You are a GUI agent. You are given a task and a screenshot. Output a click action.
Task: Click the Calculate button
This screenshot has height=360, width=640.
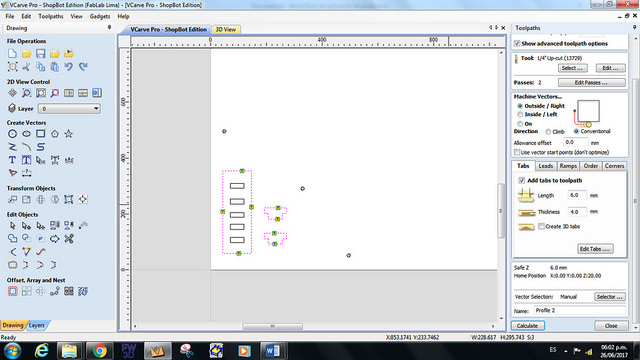pos(527,326)
